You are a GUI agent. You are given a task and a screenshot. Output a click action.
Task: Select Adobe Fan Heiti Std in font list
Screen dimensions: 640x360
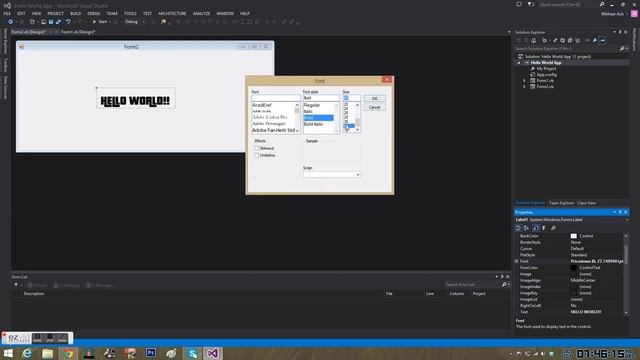(x=273, y=130)
